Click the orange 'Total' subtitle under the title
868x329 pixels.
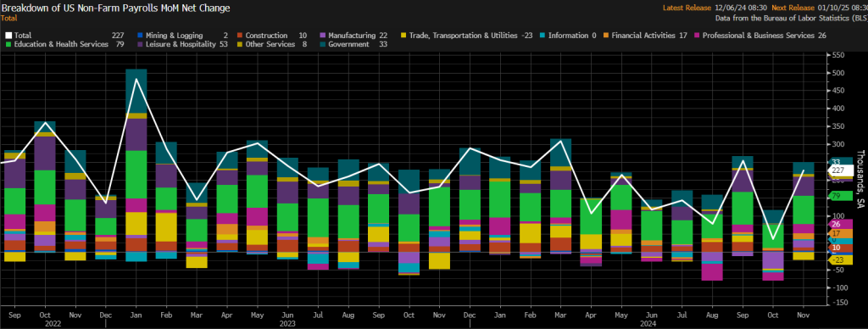tap(8, 19)
